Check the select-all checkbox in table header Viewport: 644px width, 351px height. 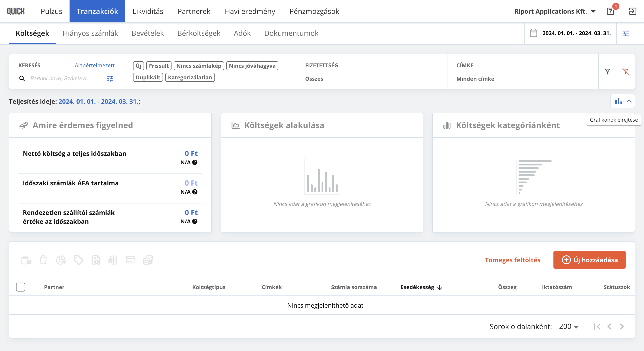(21, 287)
